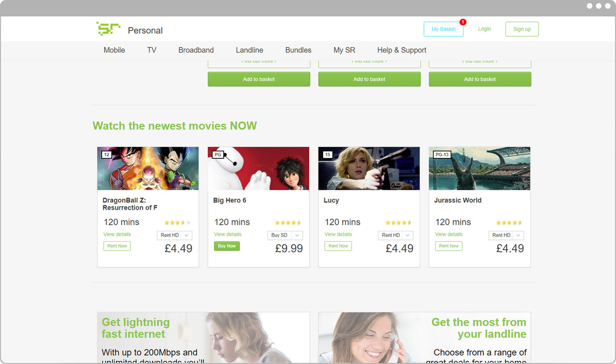Click Jurassic World star rating
616x364 pixels.
coord(509,223)
